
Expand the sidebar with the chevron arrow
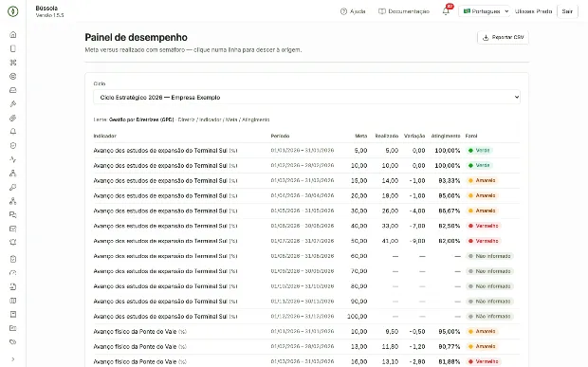12,359
